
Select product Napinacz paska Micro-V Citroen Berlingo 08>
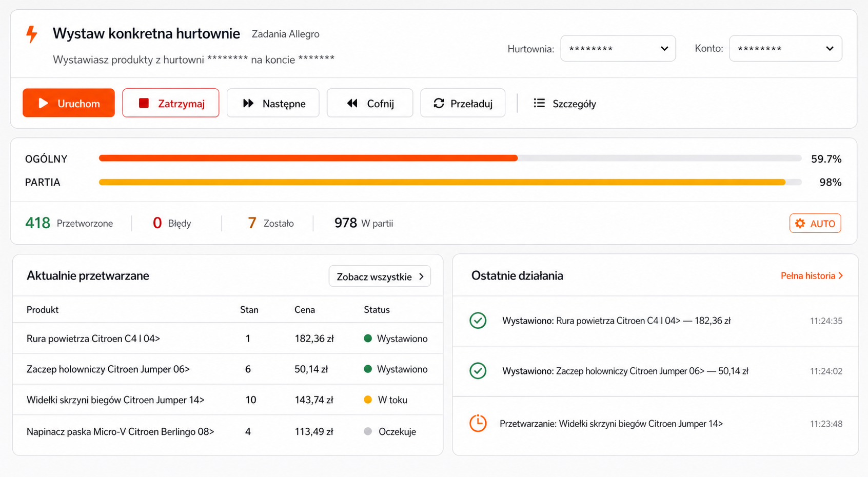[121, 432]
